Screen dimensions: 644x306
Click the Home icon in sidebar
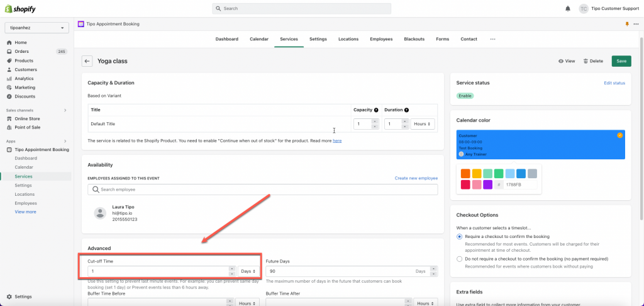(9, 42)
